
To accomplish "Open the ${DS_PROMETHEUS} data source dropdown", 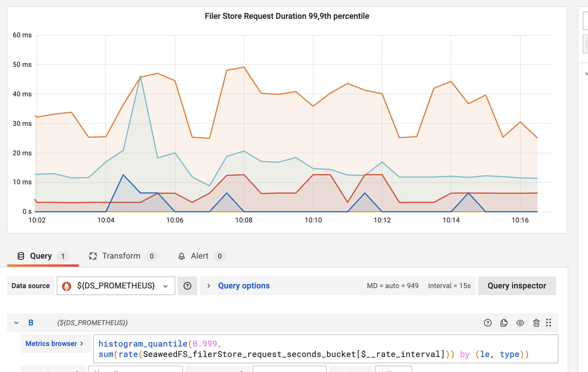I will coord(116,286).
